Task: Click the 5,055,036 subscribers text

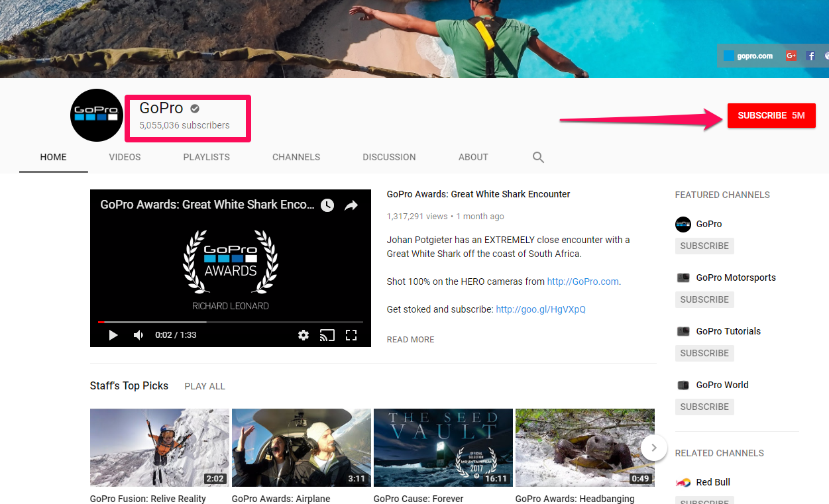Action: point(184,125)
